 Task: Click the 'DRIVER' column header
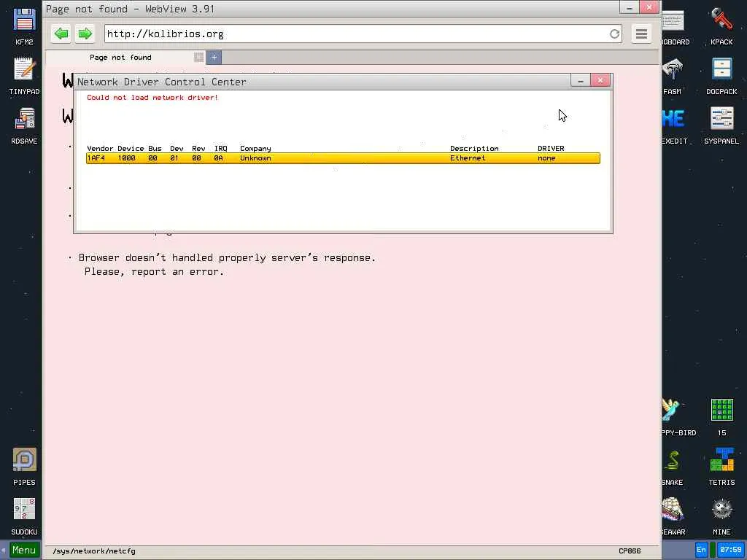click(x=551, y=149)
